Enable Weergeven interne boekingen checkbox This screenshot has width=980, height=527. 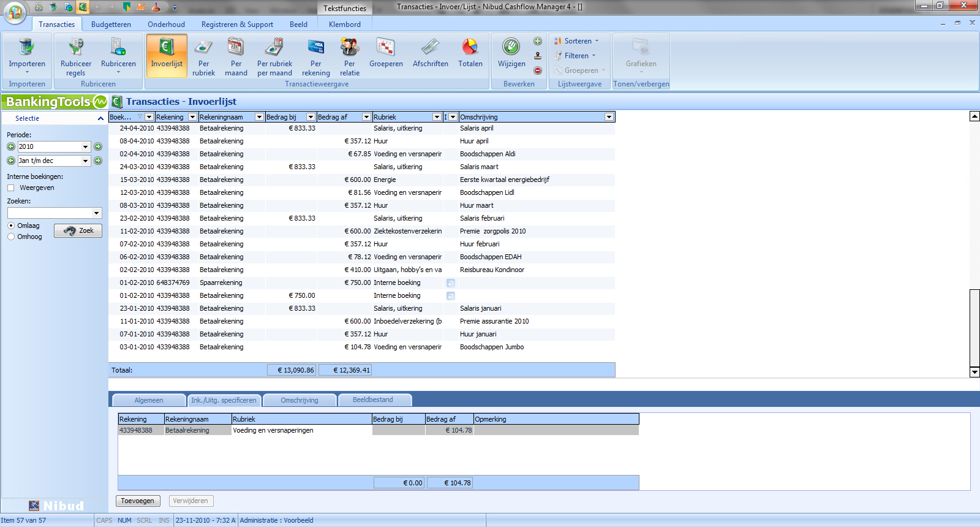tap(10, 188)
